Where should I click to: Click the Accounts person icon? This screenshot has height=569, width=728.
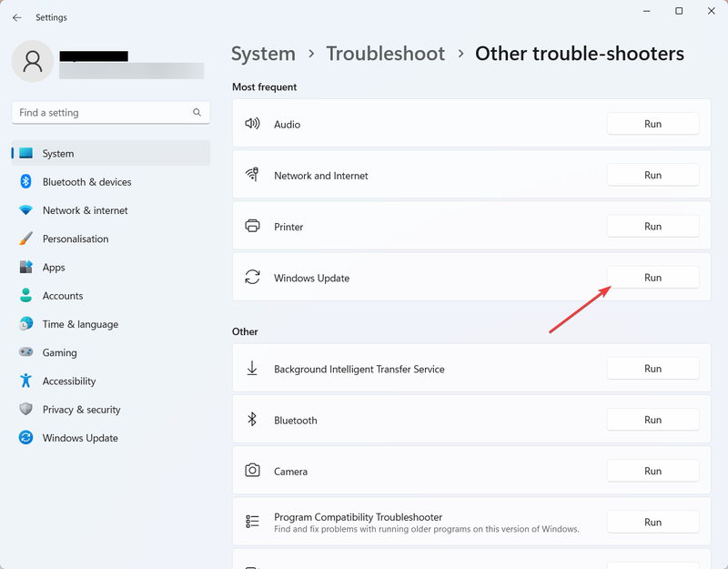coord(26,295)
